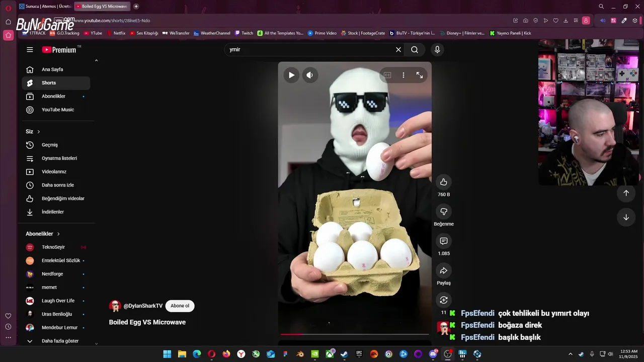Open File Explorer from taskbar
644x362 pixels.
click(x=182, y=354)
